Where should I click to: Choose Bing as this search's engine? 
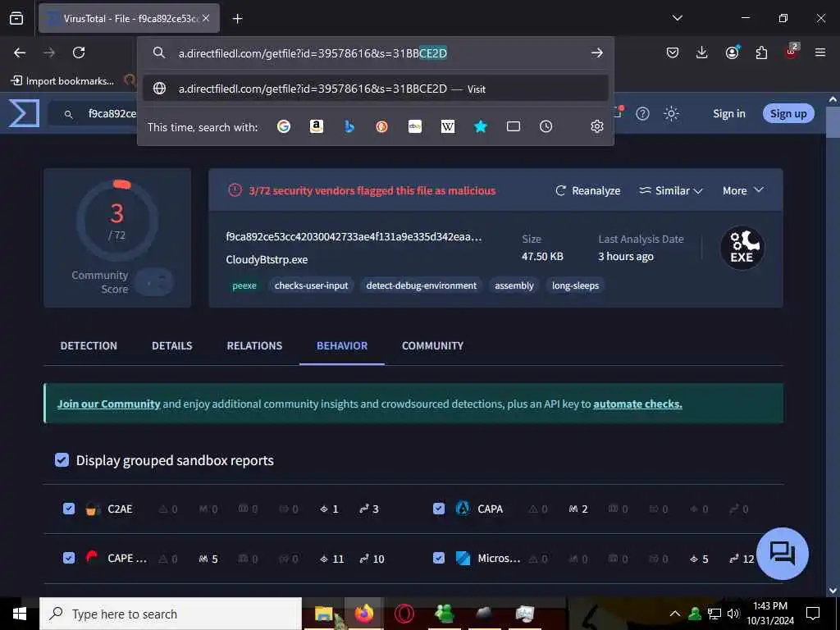pyautogui.click(x=349, y=126)
